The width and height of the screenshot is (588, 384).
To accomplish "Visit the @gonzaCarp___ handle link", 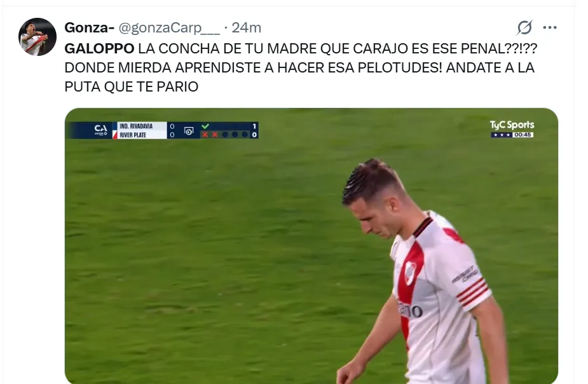I will (x=170, y=28).
